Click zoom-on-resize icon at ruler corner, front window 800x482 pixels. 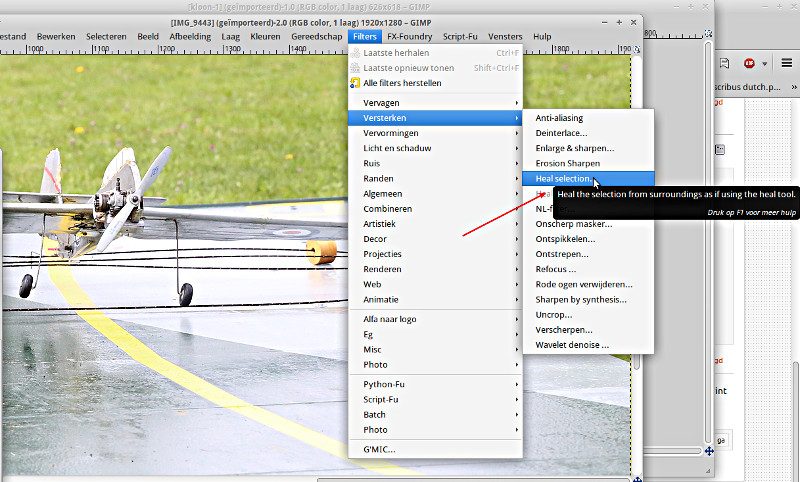(637, 49)
